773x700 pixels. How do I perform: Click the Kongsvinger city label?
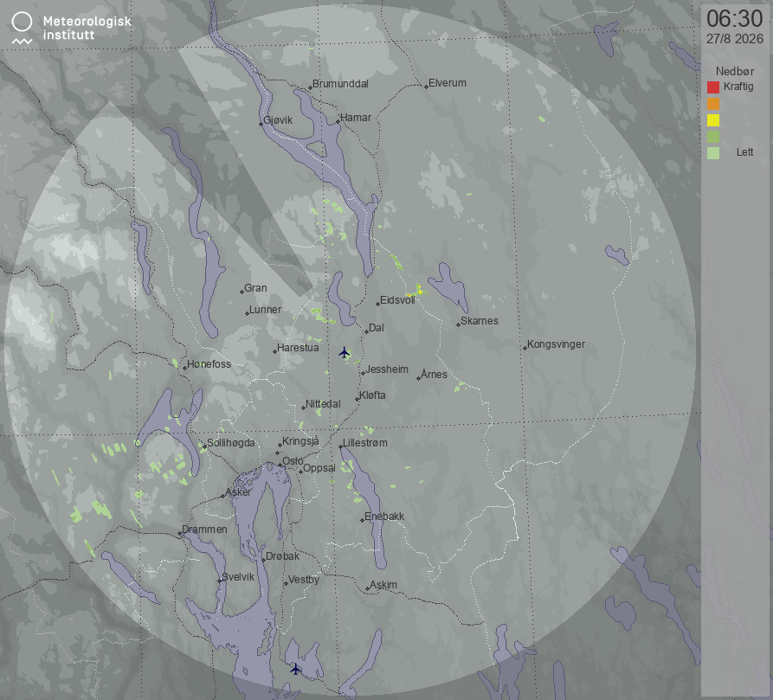556,344
